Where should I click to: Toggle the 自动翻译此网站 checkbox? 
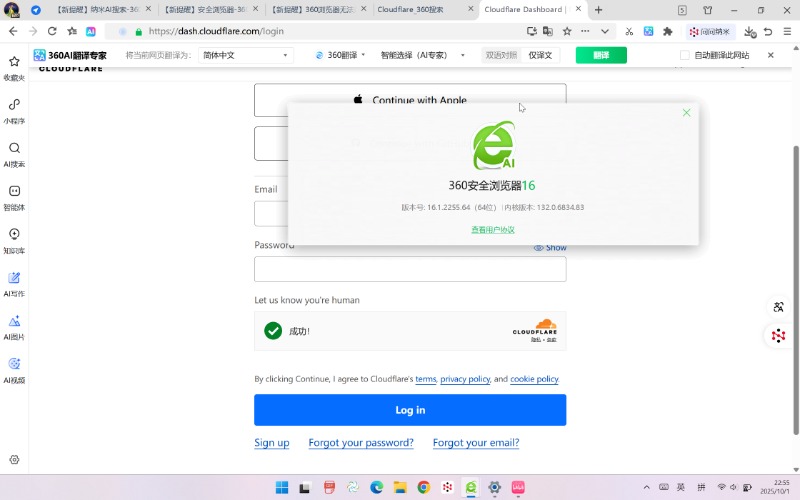(685, 55)
